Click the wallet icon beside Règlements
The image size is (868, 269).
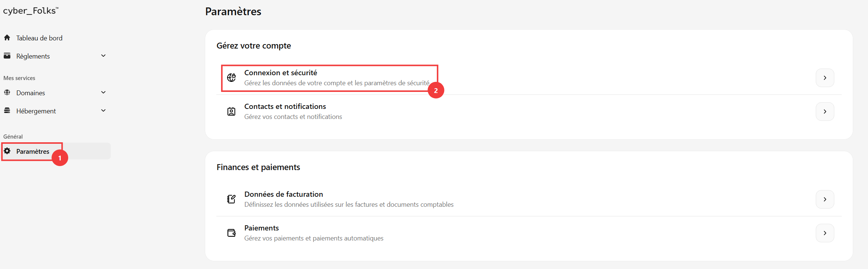tap(7, 56)
